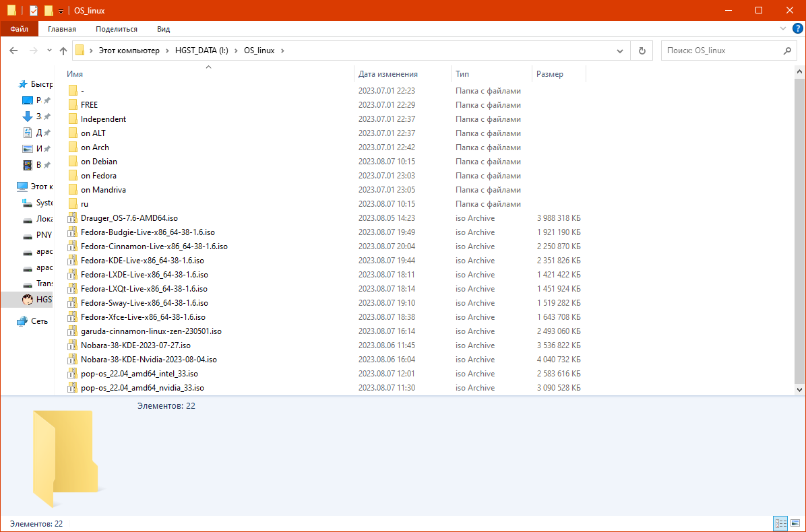Select the System drive in sidebar

pos(38,203)
